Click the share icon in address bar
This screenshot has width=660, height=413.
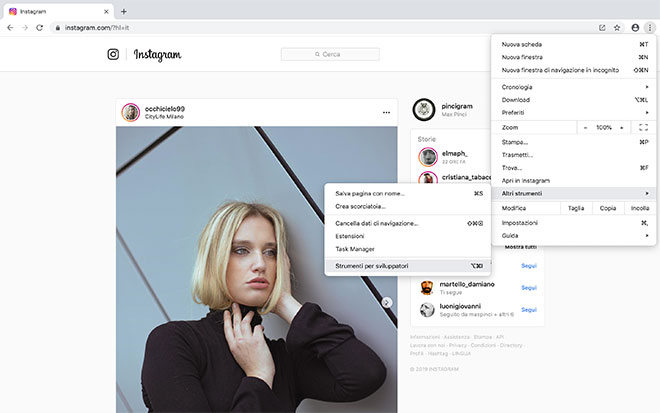[x=602, y=27]
